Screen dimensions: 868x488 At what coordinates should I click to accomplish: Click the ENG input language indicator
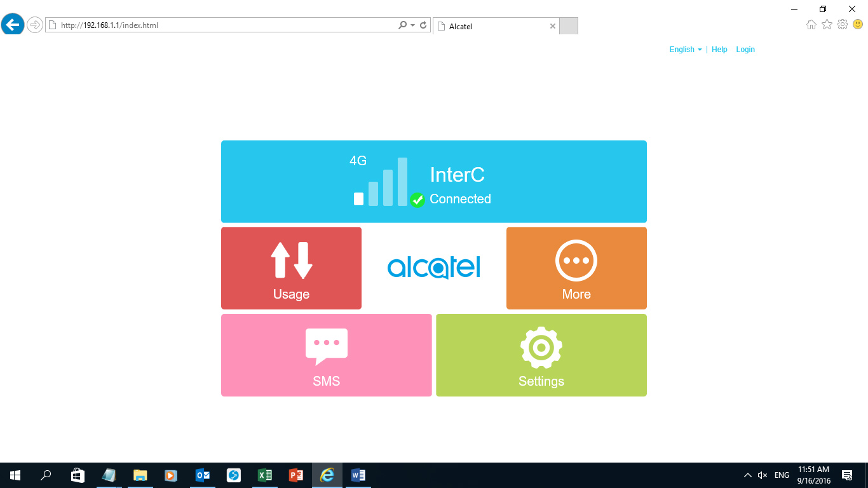(x=782, y=475)
